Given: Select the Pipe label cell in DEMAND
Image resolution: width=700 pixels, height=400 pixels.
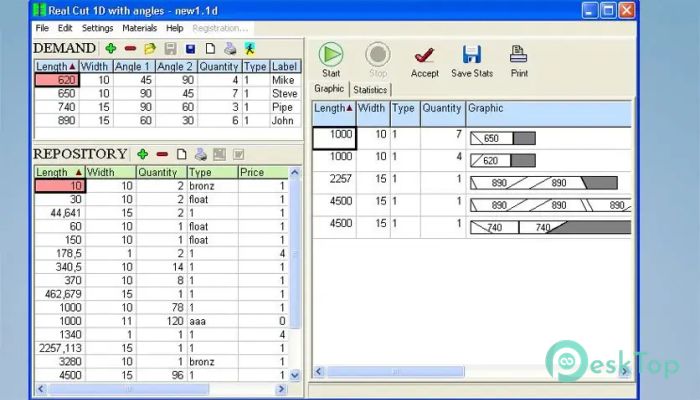Looking at the screenshot, I should tap(285, 107).
